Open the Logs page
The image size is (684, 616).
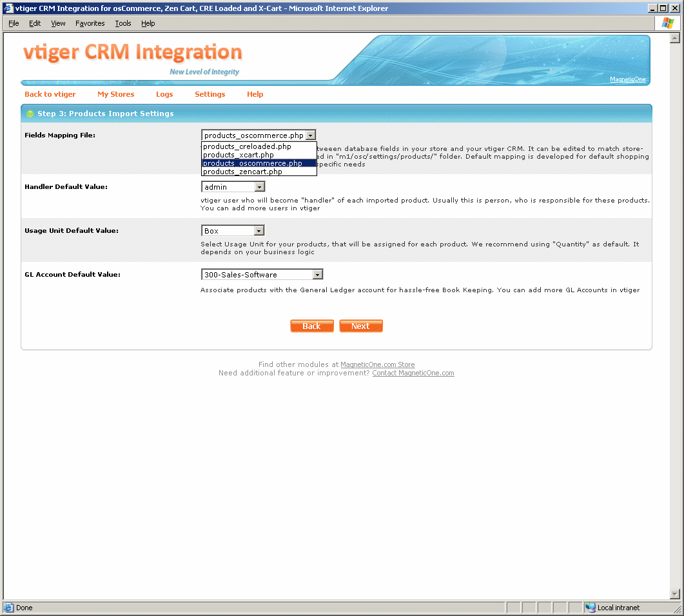[164, 94]
